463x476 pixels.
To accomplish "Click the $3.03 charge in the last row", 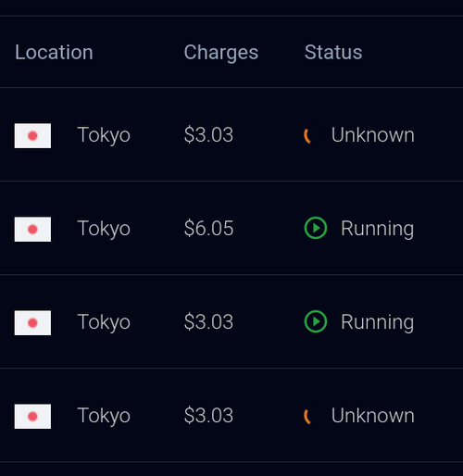I will pos(208,416).
